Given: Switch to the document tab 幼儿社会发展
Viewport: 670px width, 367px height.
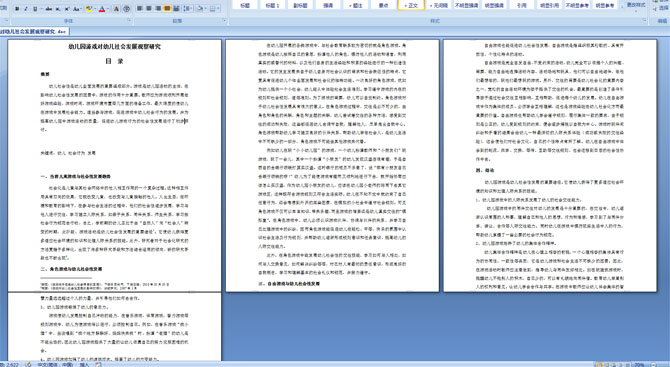Looking at the screenshot, I should tap(34, 31).
